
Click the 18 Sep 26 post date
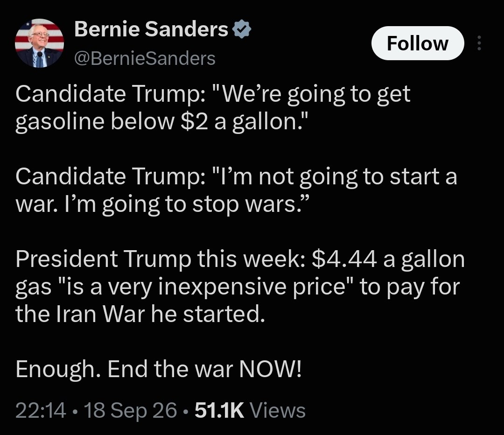(x=130, y=411)
